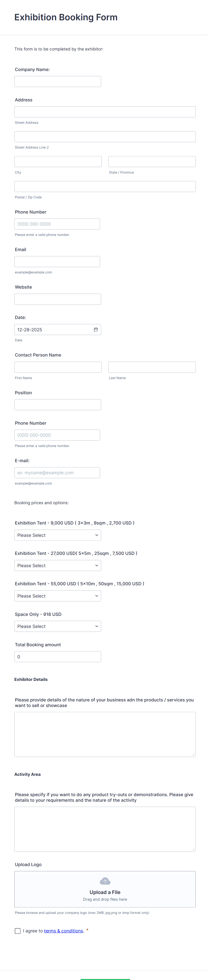
Task: Open the terms & conditions link
Action: click(63, 931)
